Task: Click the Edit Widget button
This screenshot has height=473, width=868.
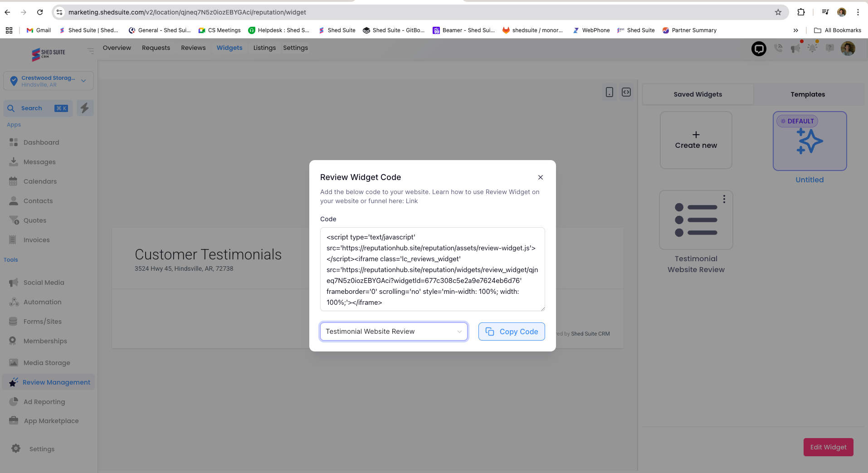Action: point(828,447)
